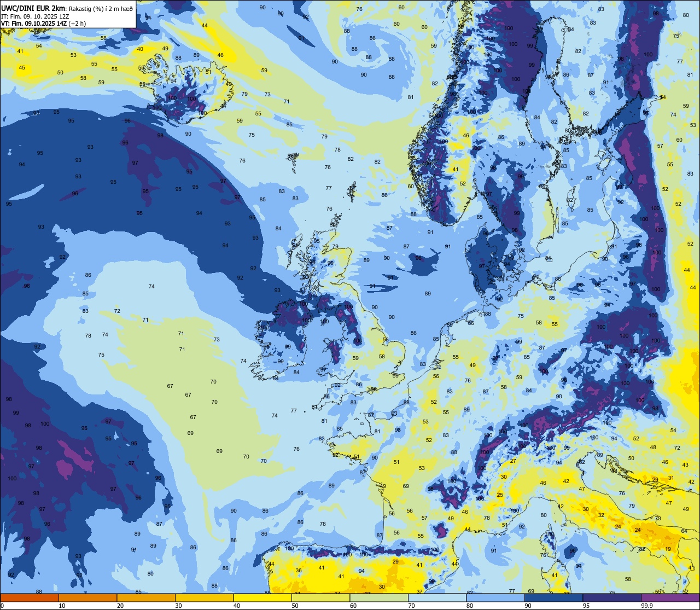Image resolution: width=700 pixels, height=610 pixels.
Task: Select the 20–30 amber legend swatch
Action: click(x=146, y=598)
